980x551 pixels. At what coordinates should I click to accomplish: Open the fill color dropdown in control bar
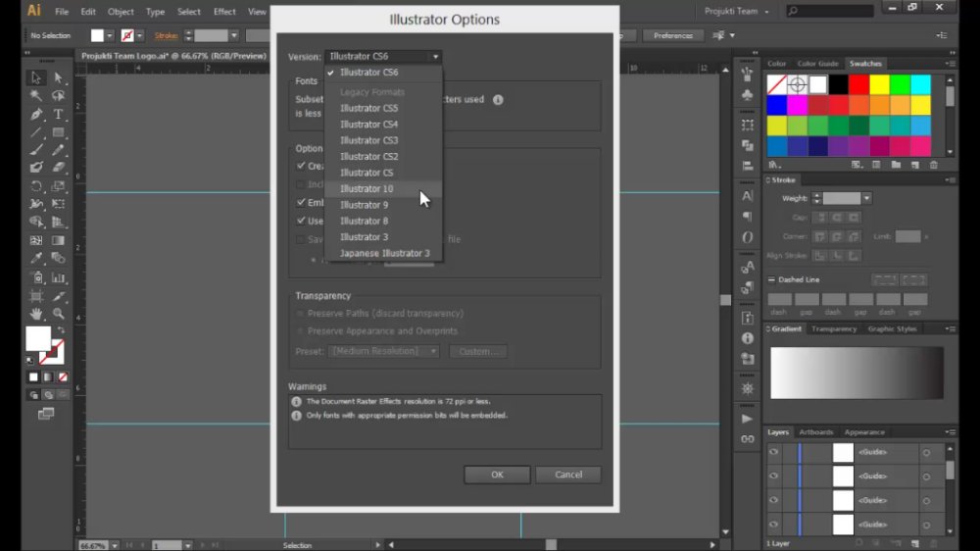110,35
